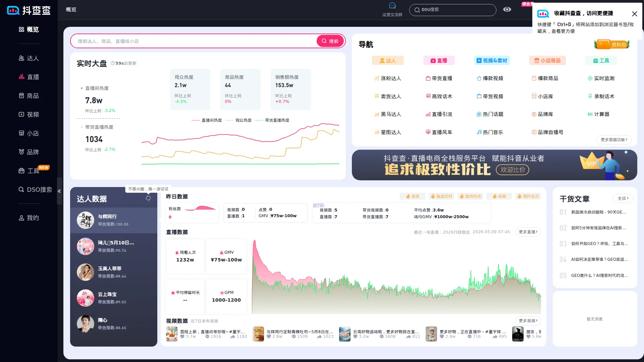Image resolution: width=644 pixels, height=362 pixels.
Task: Click the 品牌自播号 icon
Action: tap(534, 132)
